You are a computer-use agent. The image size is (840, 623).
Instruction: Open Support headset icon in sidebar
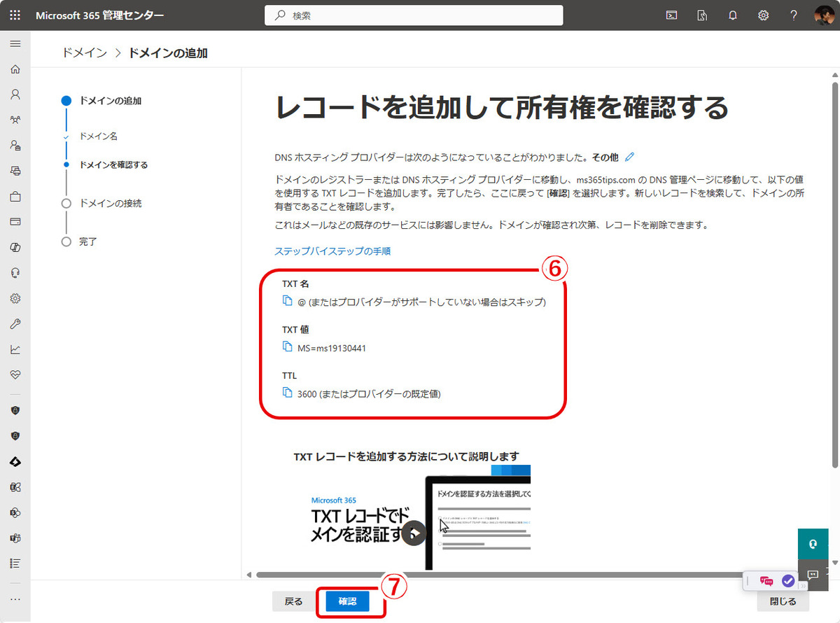(15, 273)
